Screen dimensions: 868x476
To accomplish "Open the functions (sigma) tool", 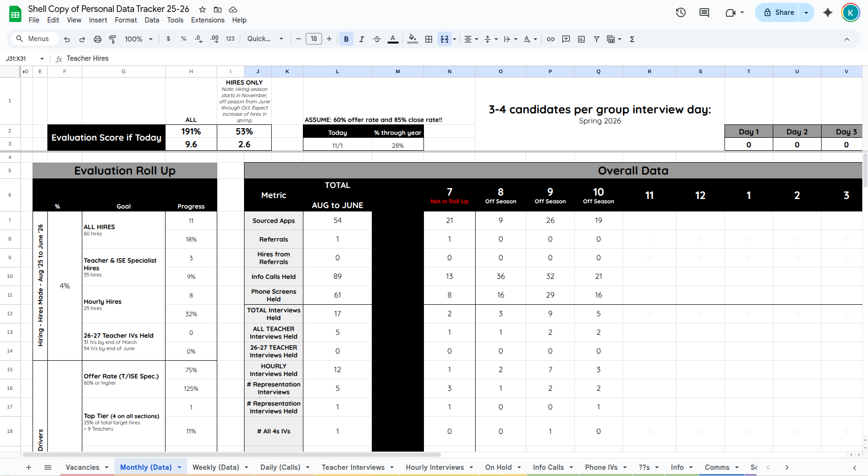I will 632,39.
